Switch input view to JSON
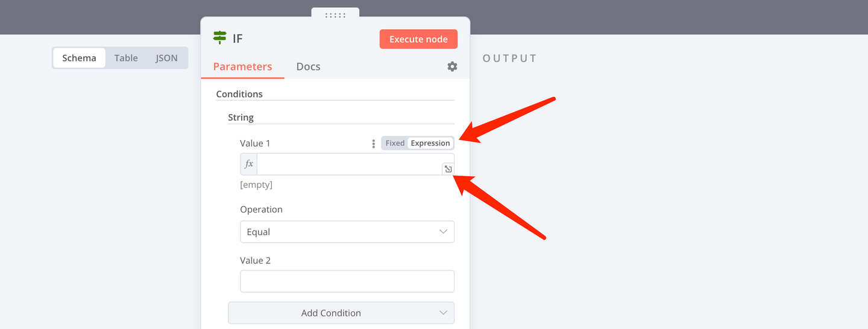 click(x=167, y=58)
